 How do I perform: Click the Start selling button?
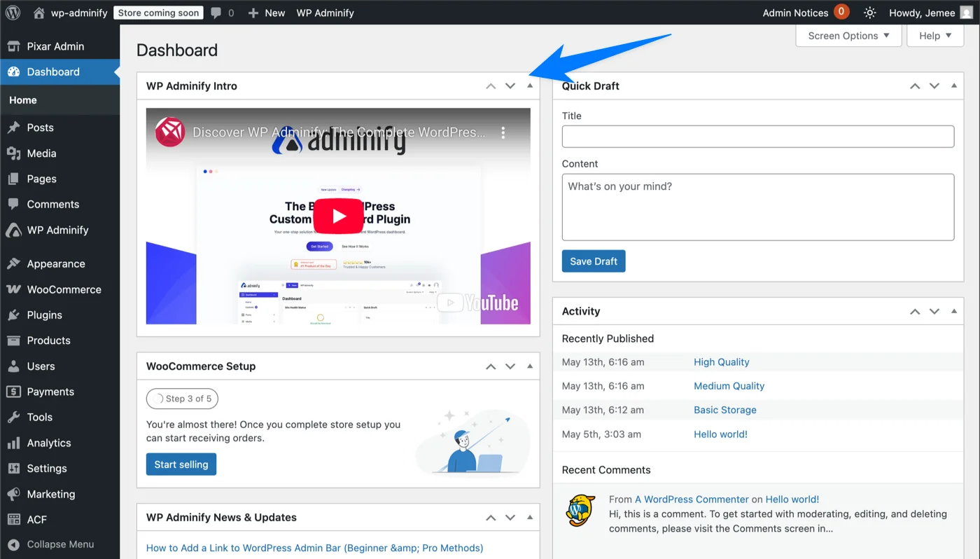click(181, 464)
